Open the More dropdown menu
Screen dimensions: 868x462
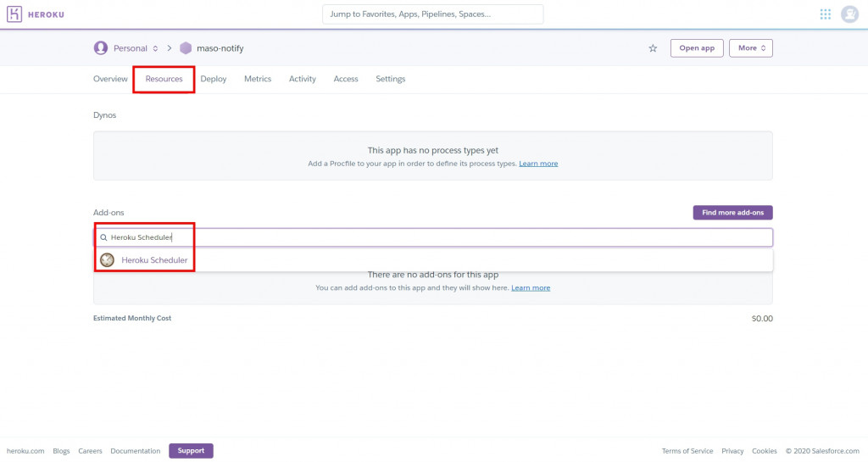coord(751,48)
